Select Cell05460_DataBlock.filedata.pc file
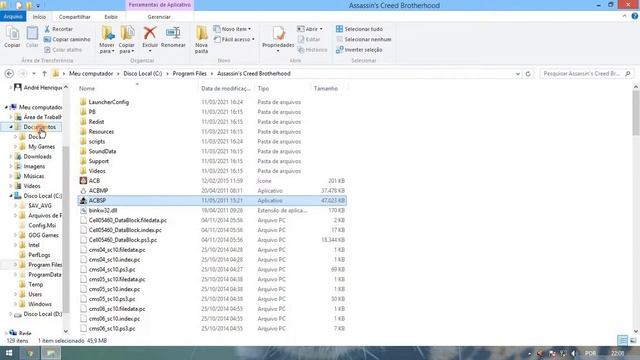Image resolution: width=640 pixels, height=360 pixels. pos(127,220)
